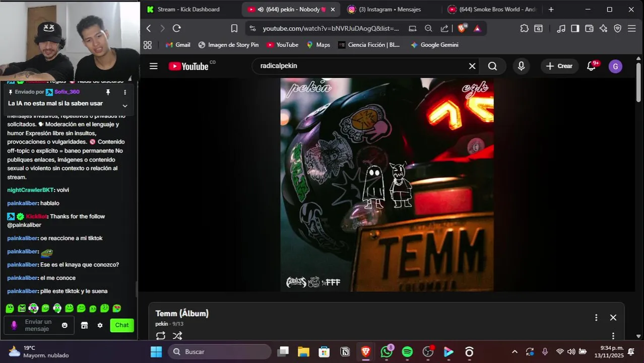This screenshot has width=644, height=363.
Task: Open Ciencia Ficción bookmark
Action: 369,45
